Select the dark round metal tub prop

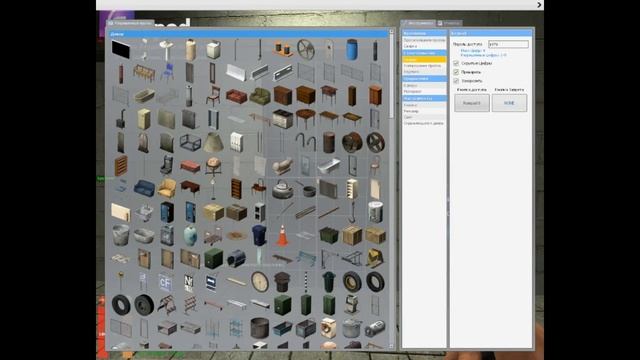(260, 328)
